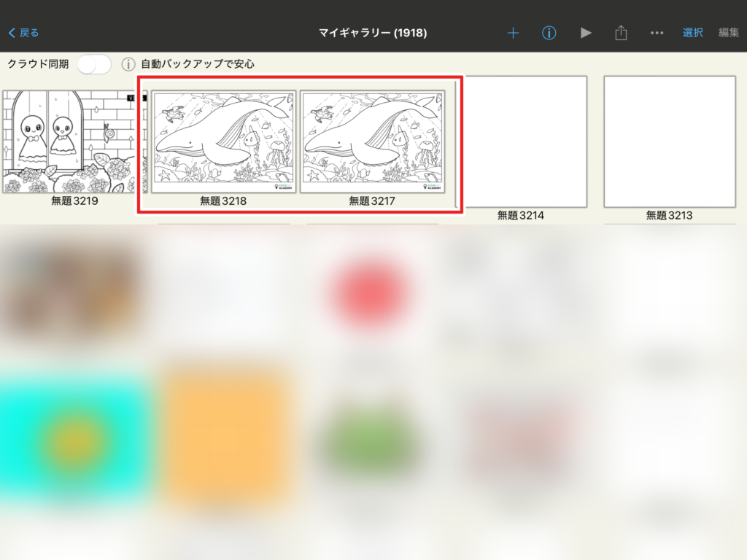Select the 無題3218 whale coloring page
747x560 pixels.
pyautogui.click(x=223, y=141)
